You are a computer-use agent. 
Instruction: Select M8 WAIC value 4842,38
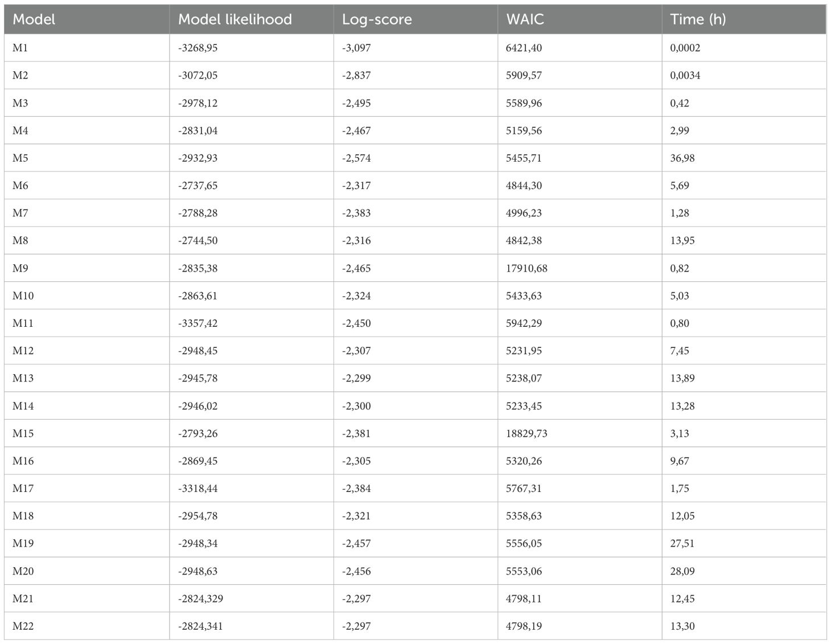(524, 240)
